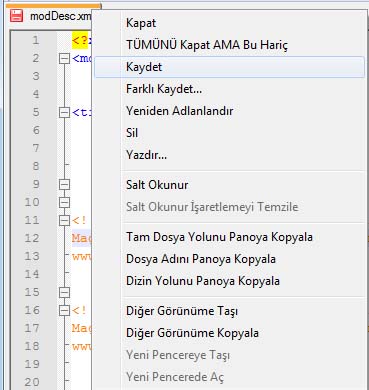Collapse the fold marker on line 2

tap(64, 59)
